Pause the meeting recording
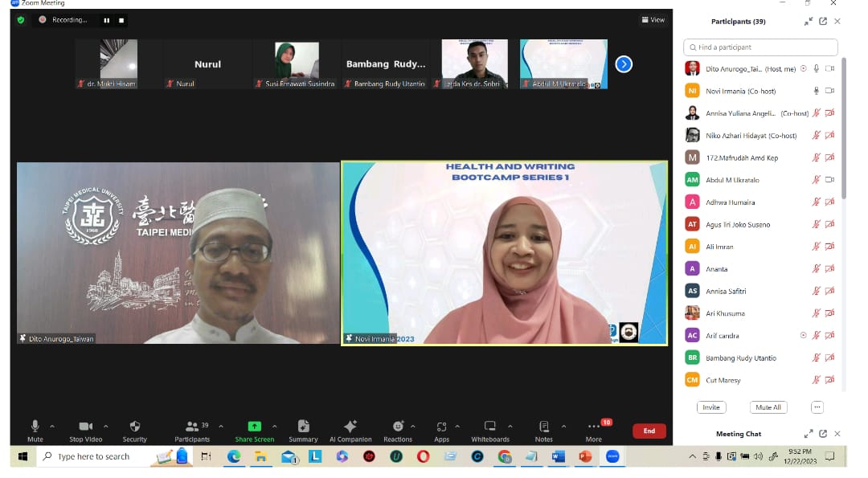The image size is (868, 478). [106, 20]
